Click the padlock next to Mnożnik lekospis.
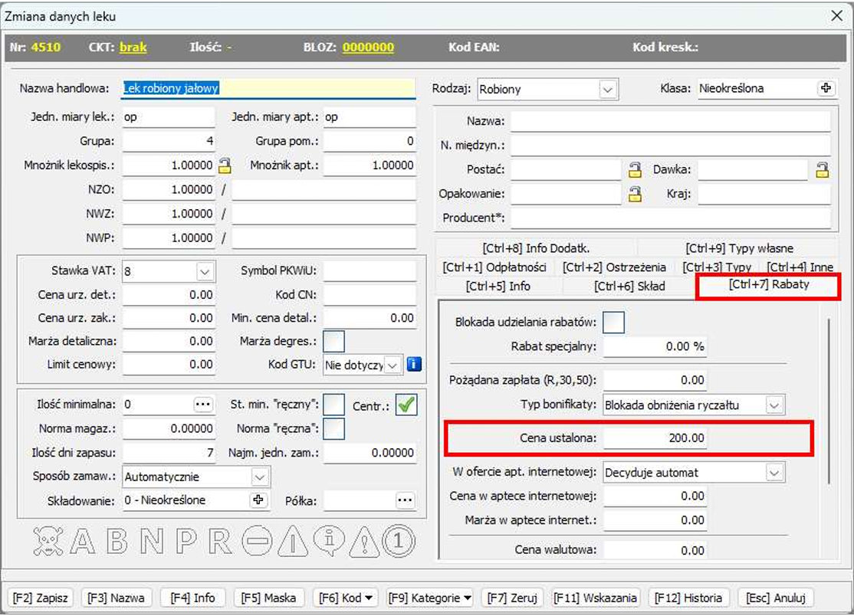Image resolution: width=854 pixels, height=616 pixels. (x=225, y=165)
